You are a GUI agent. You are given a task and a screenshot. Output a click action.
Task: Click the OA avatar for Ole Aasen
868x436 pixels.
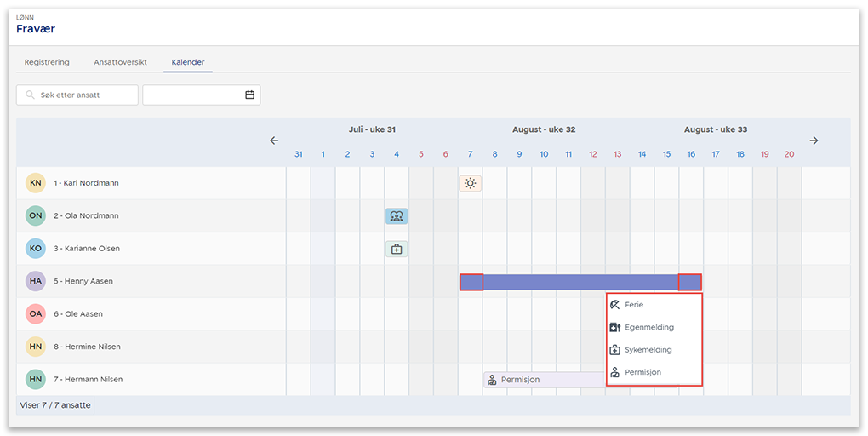[36, 313]
